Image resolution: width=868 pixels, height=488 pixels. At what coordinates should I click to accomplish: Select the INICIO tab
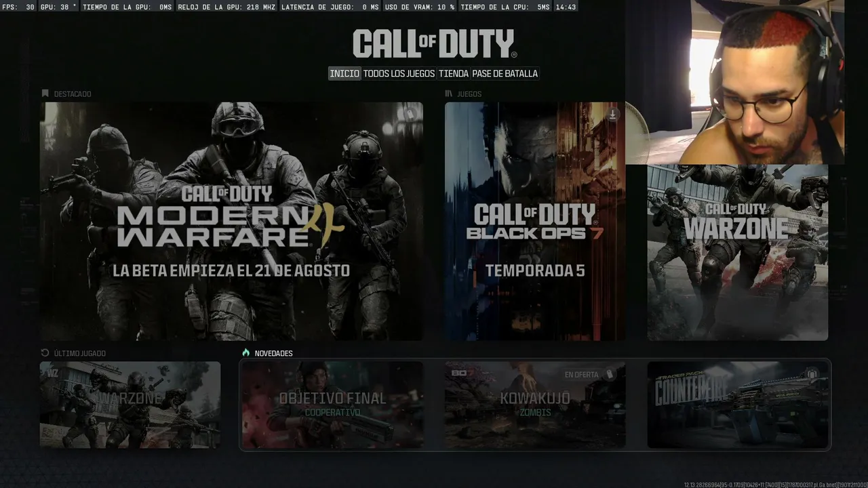(x=344, y=73)
